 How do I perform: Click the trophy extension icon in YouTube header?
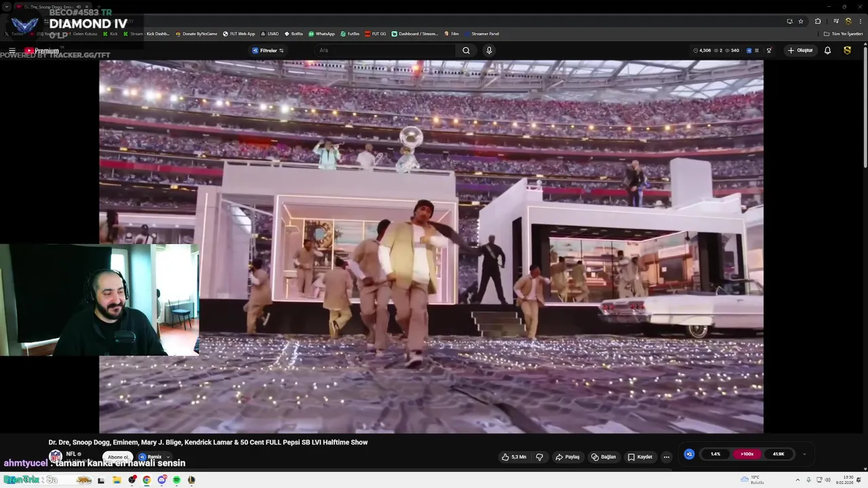pyautogui.click(x=769, y=51)
